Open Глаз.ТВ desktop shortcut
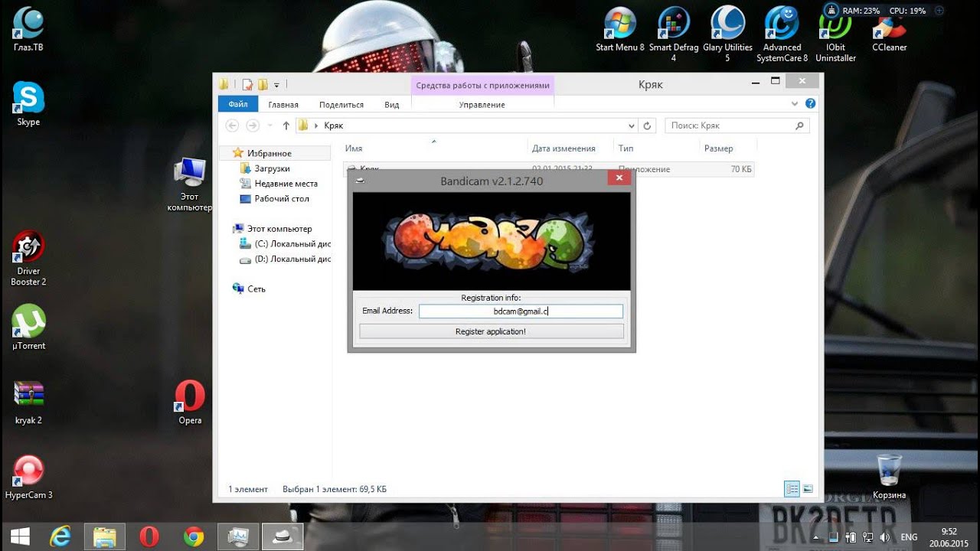The image size is (980, 551). [28, 29]
